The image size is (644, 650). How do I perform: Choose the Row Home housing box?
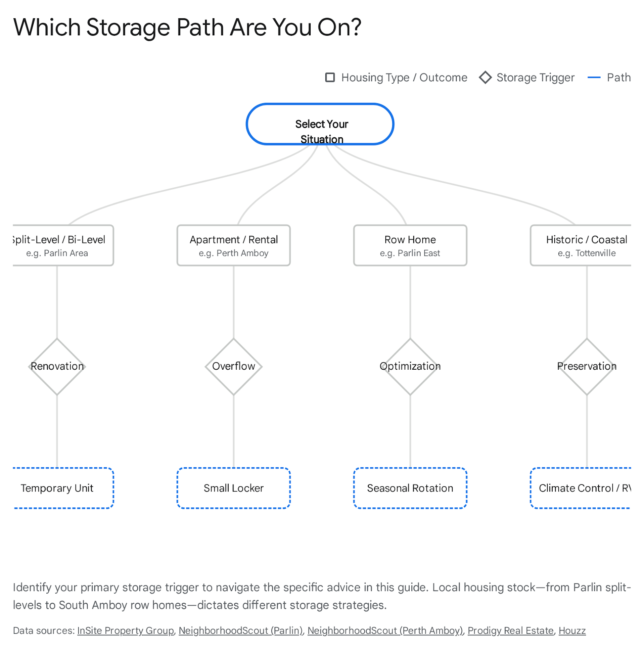(410, 245)
